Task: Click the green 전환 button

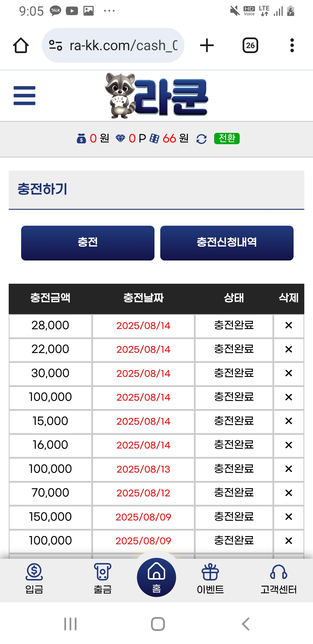Action: tap(227, 138)
